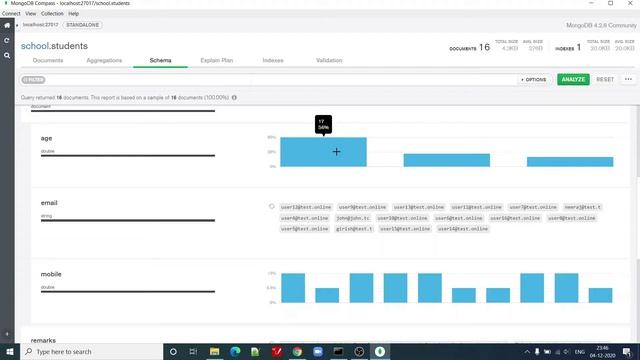Open the Zoom app from the taskbar
The image size is (640, 360).
click(x=318, y=351)
